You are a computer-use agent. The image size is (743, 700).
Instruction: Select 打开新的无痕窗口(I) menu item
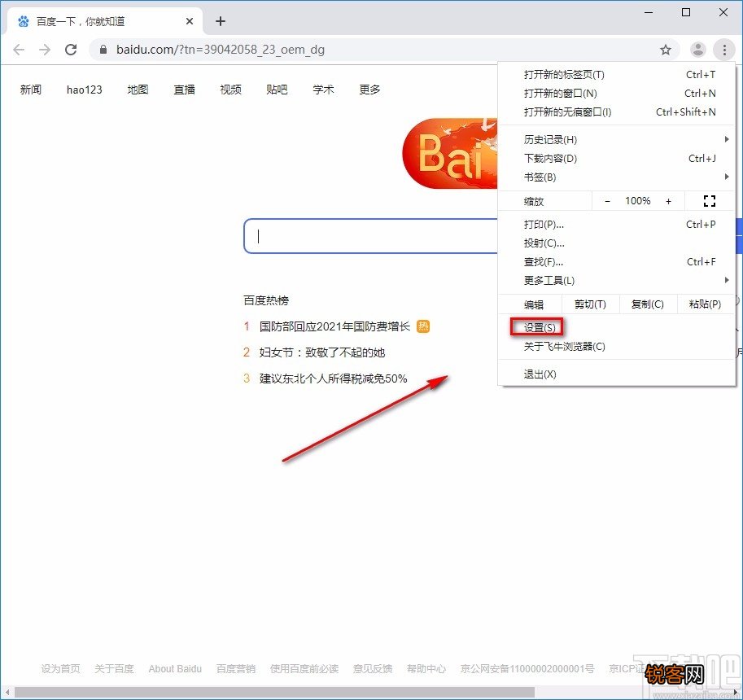click(x=617, y=112)
